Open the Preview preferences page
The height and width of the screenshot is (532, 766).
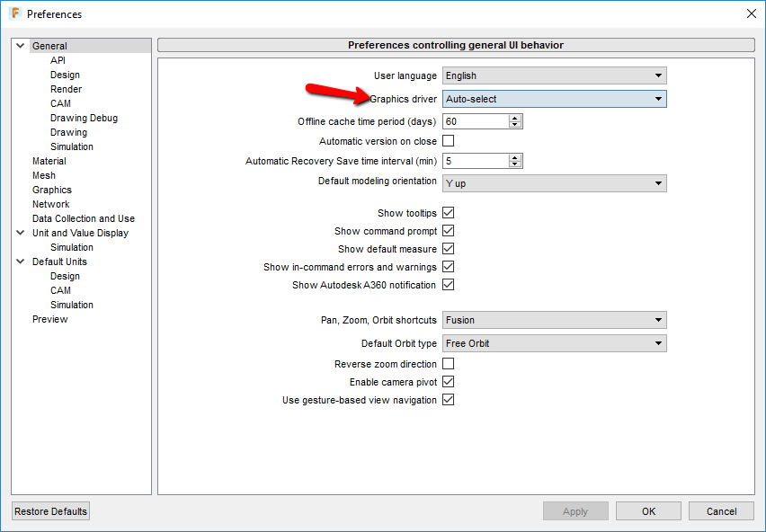point(49,319)
